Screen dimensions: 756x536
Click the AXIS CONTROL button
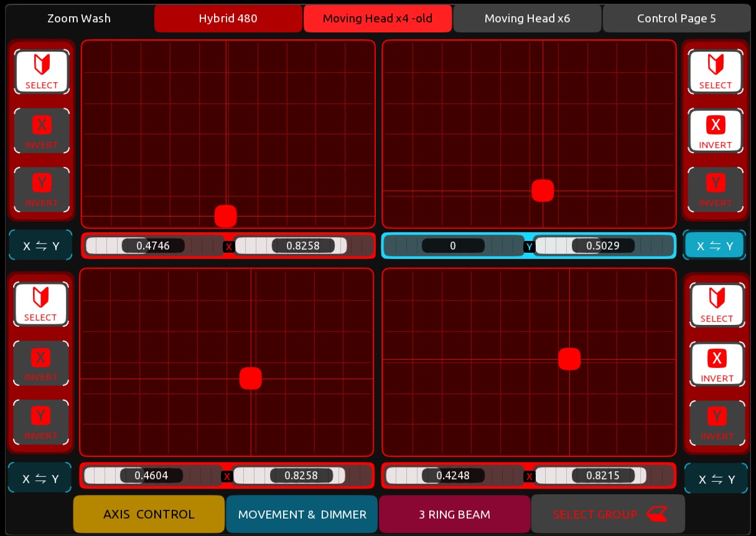tap(149, 514)
